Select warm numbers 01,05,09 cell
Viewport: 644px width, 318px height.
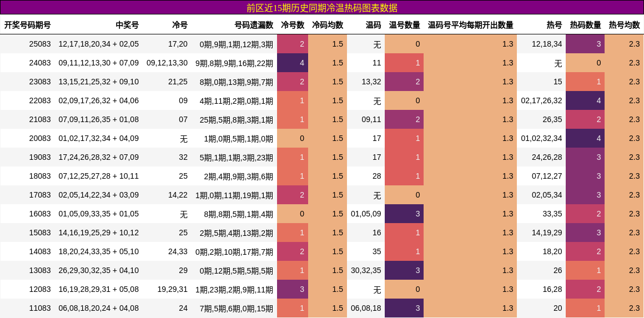click(x=366, y=214)
